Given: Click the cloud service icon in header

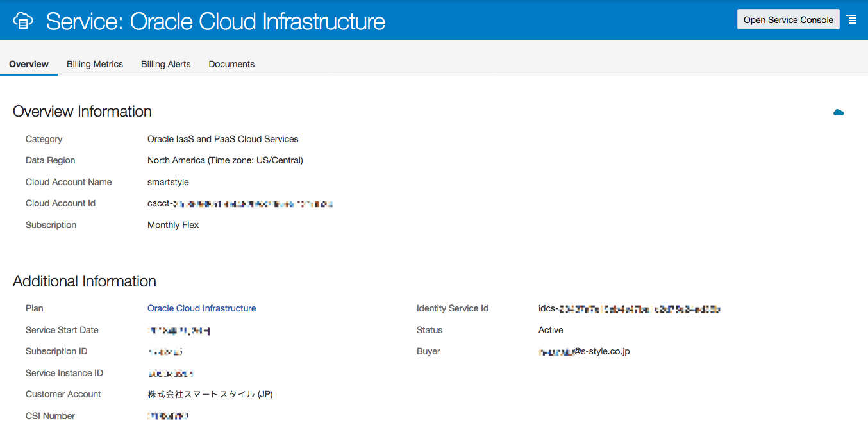Looking at the screenshot, I should tap(23, 21).
